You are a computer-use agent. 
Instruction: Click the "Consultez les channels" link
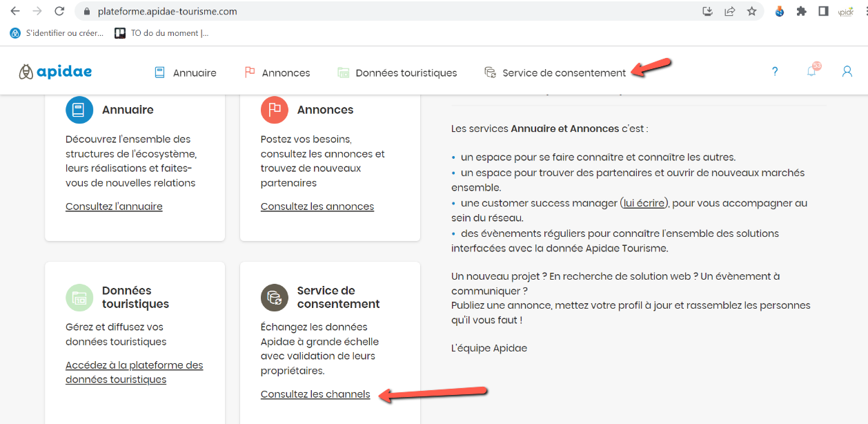click(x=315, y=394)
